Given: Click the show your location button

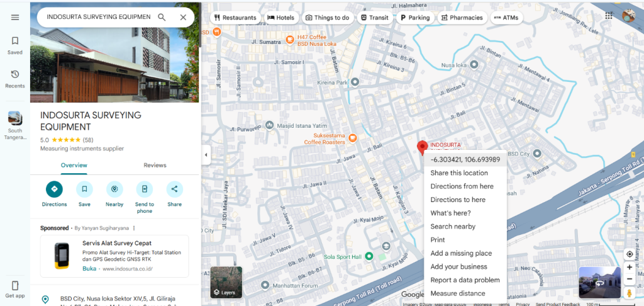Looking at the screenshot, I should (x=629, y=254).
